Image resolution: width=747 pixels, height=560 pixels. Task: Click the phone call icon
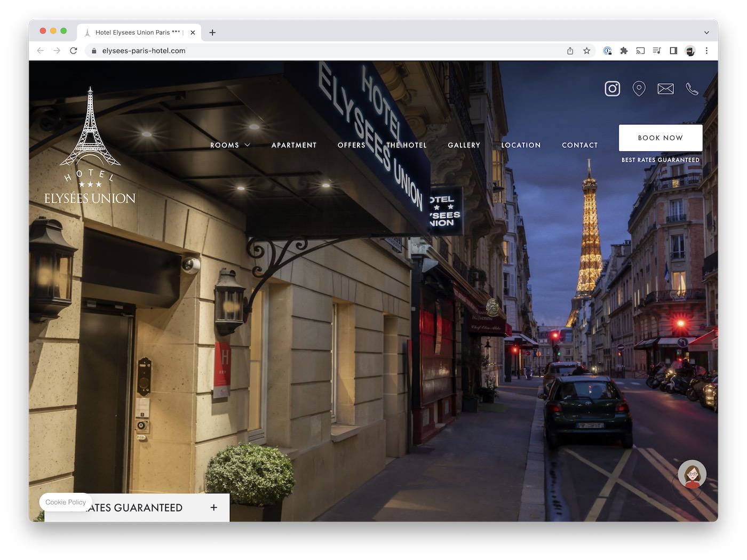coord(692,89)
